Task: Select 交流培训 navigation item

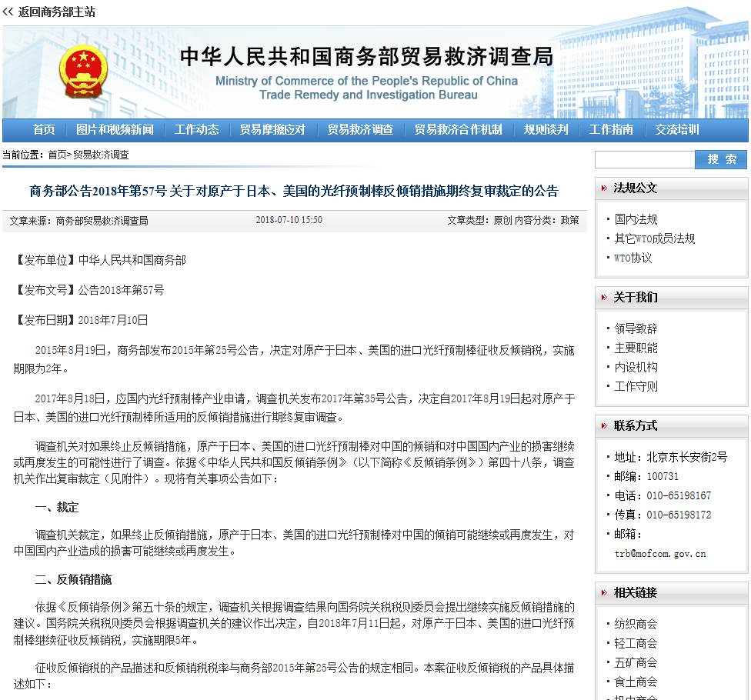Action: pos(677,130)
